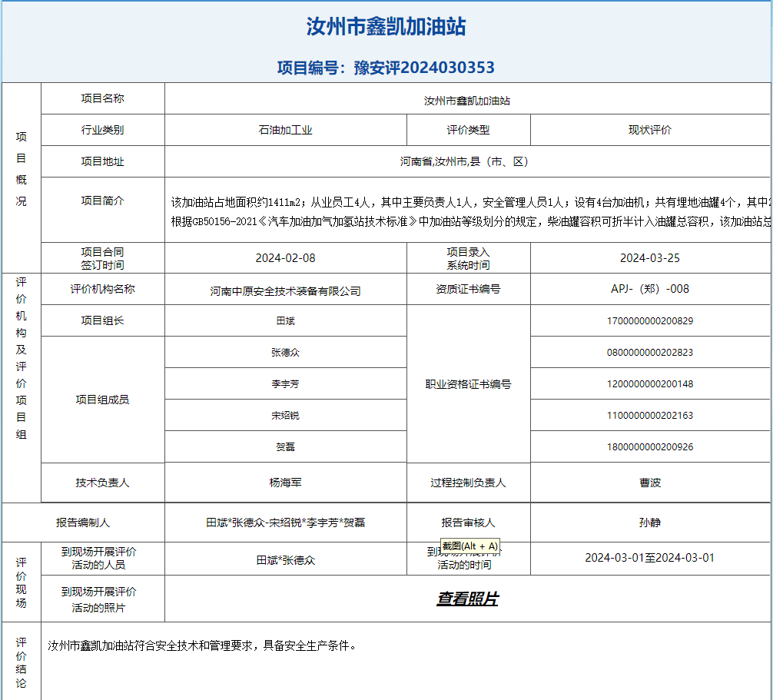Select 张德众 in the 项目组成员 list
The height and width of the screenshot is (700, 773).
click(x=285, y=353)
